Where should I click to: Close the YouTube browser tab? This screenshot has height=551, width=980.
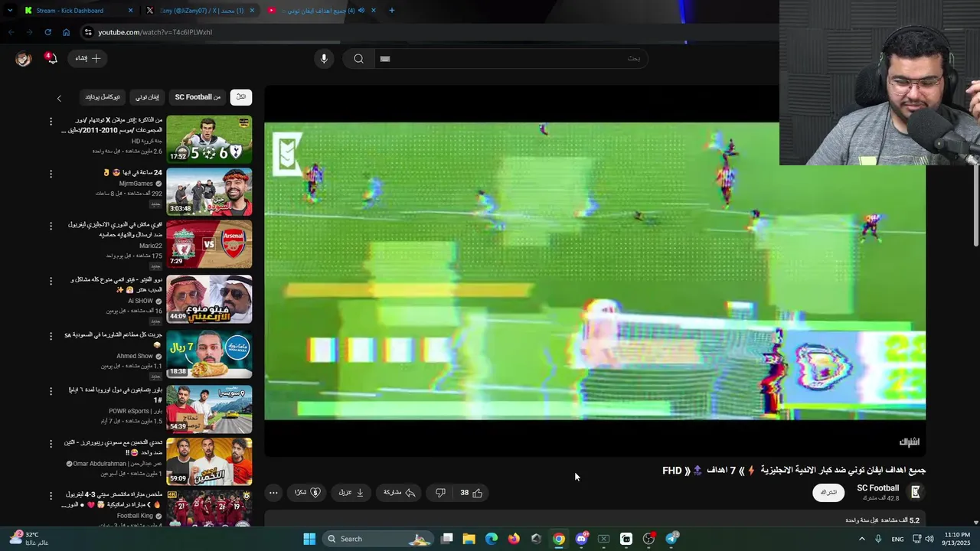(373, 11)
